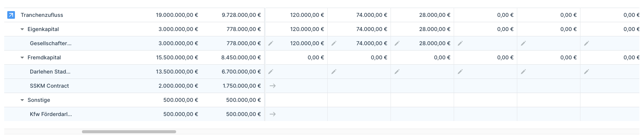Click last visible pencil icon in Gesellschafter row
This screenshot has width=644, height=139.
tap(587, 43)
